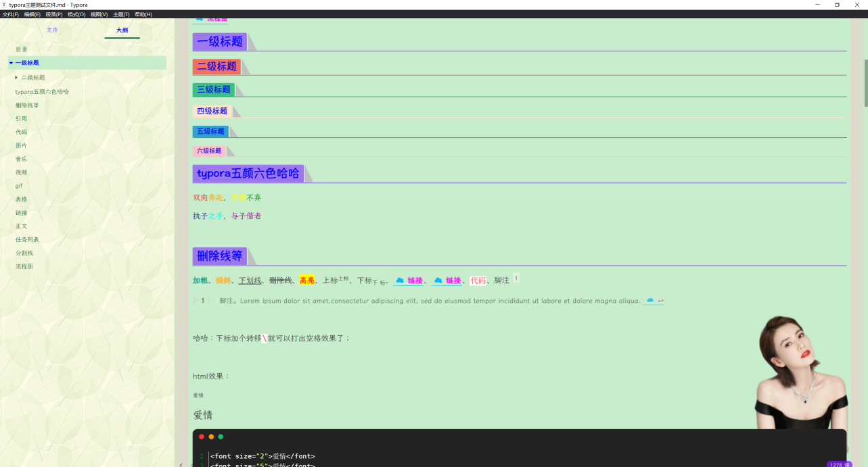Click the 执子之手 colored text line
The image size is (868, 467).
pyautogui.click(x=227, y=216)
